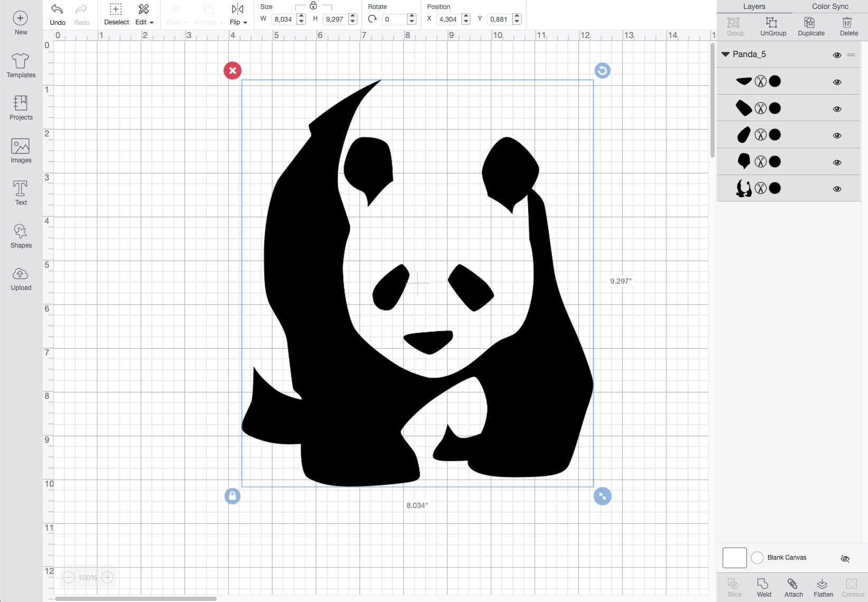Zoom in on the canvas
The width and height of the screenshot is (868, 602).
[x=107, y=577]
